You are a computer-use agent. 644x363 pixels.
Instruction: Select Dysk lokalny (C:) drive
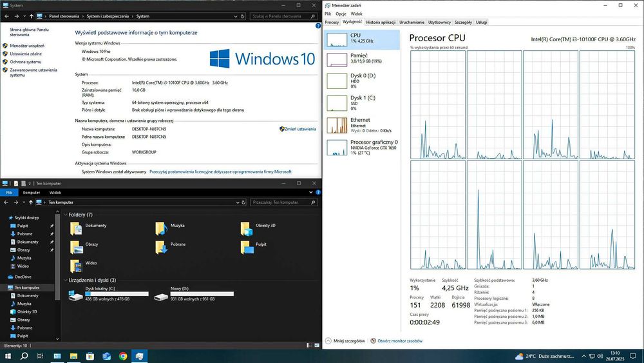[108, 294]
